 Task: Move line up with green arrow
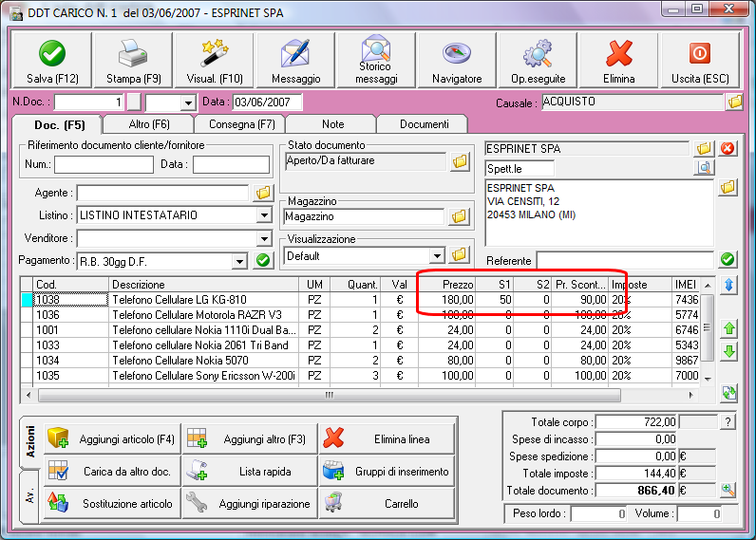(729, 329)
